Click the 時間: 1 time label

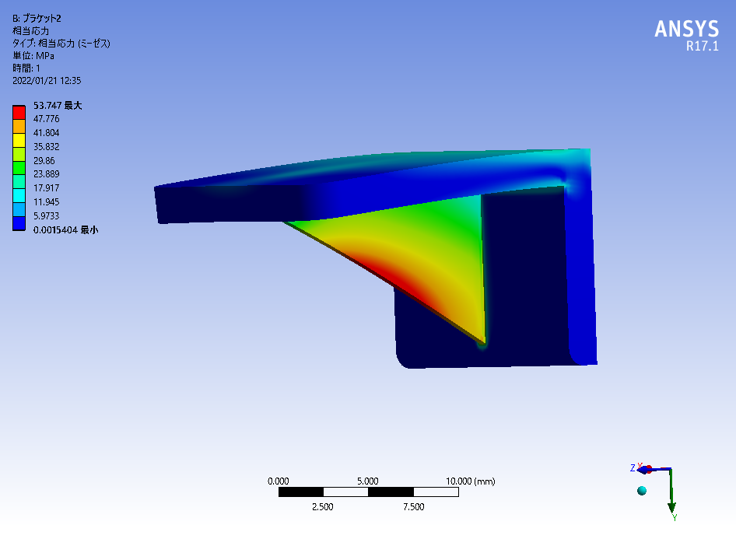[26, 68]
